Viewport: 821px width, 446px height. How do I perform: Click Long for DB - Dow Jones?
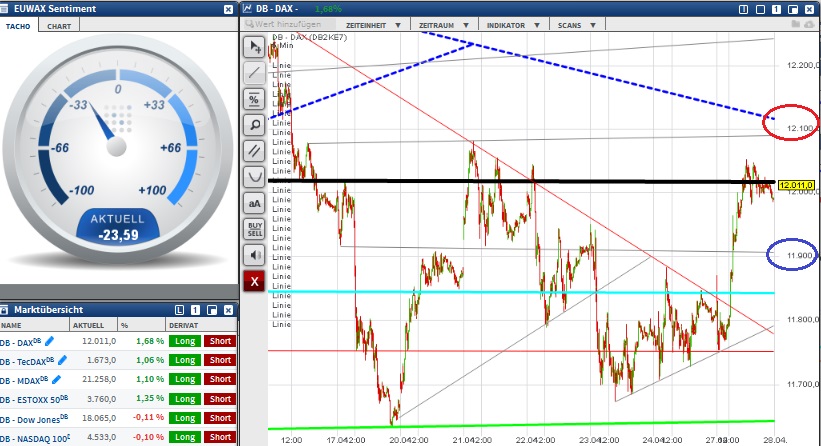pyautogui.click(x=185, y=418)
